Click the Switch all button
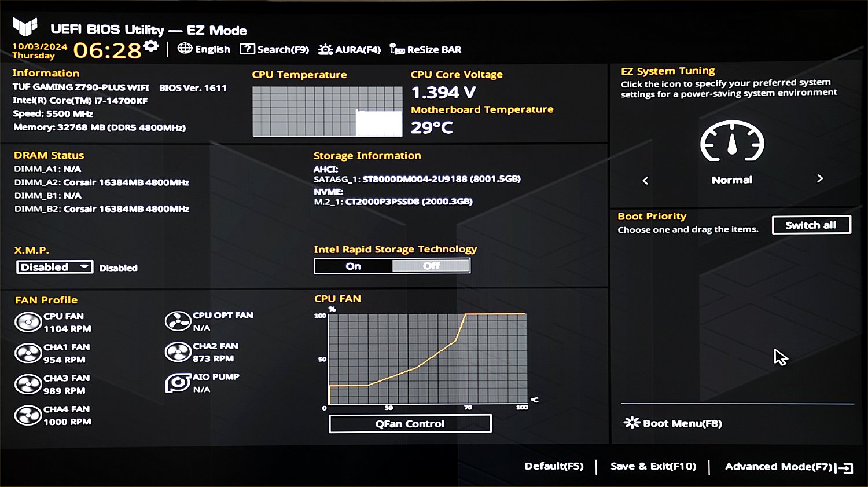The width and height of the screenshot is (868, 487). (x=811, y=225)
